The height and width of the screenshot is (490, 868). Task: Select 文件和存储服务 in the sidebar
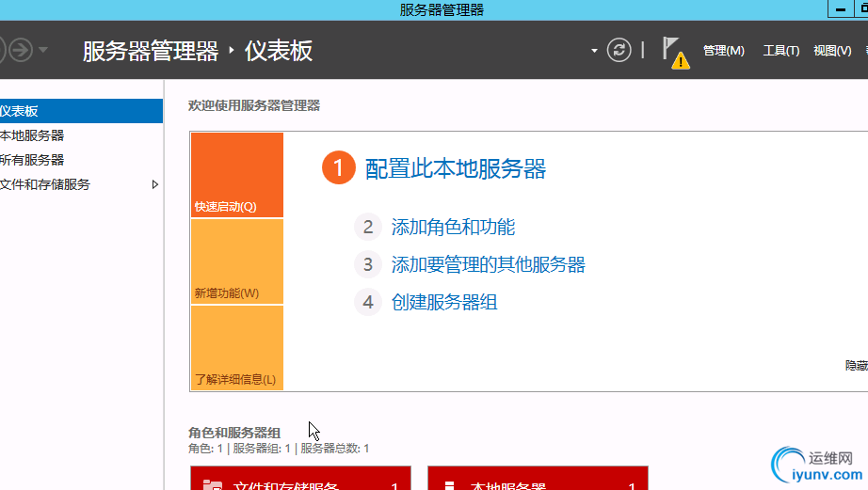(81, 184)
